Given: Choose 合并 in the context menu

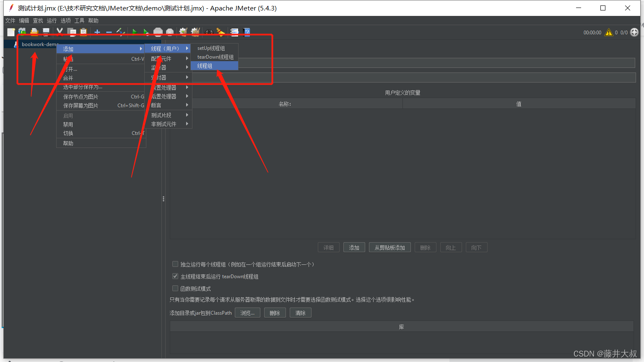Looking at the screenshot, I should coord(101,78).
